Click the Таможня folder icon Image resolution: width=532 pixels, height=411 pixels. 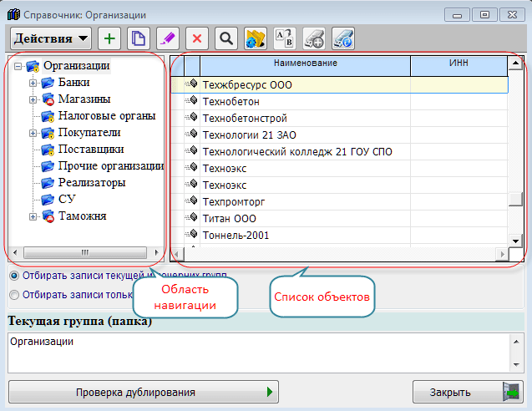[x=48, y=216]
